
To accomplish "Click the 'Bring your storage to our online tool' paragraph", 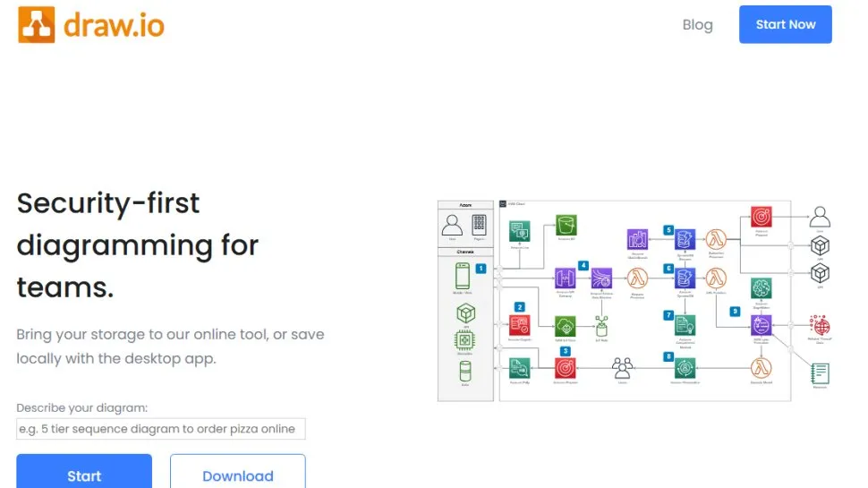I will click(171, 347).
